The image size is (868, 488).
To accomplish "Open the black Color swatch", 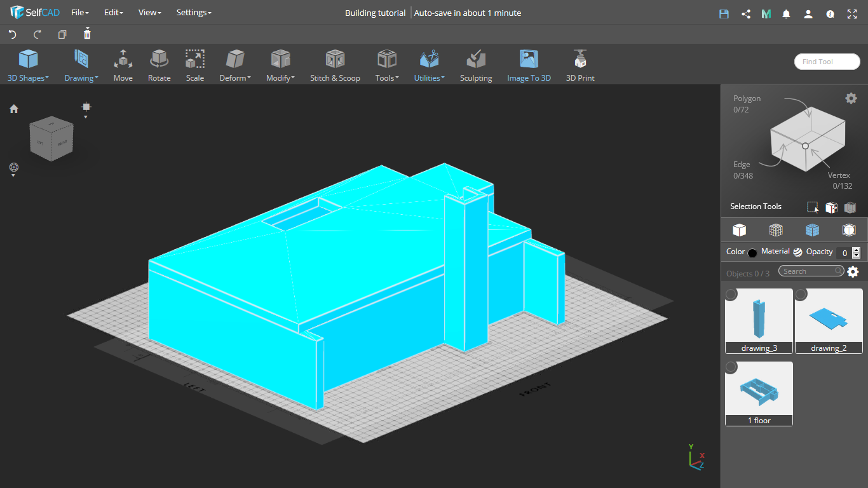I will point(752,253).
